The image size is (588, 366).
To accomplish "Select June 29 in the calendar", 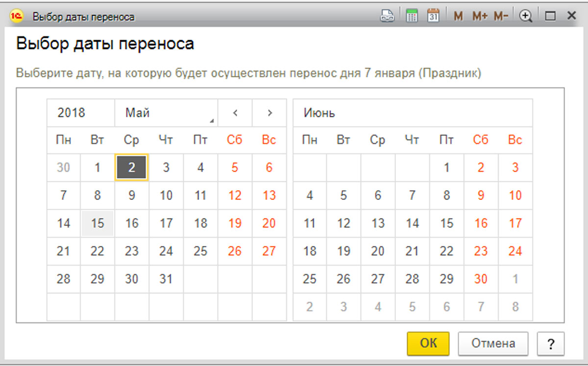I will pos(446,279).
